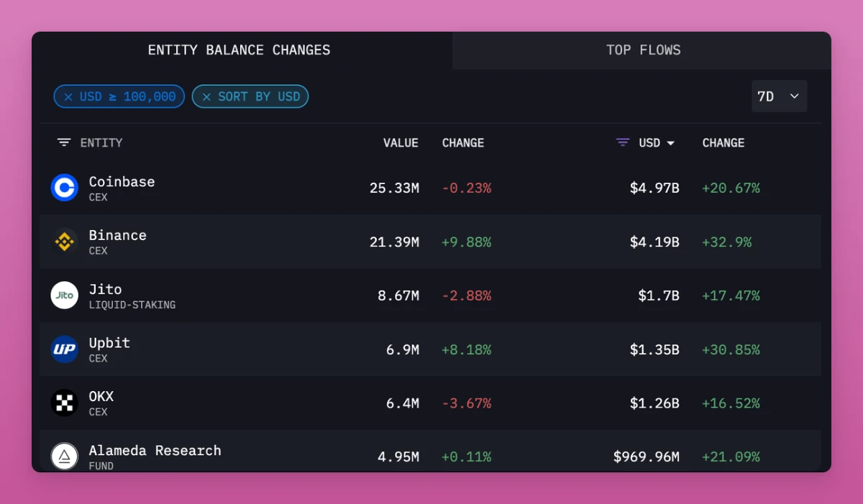The height and width of the screenshot is (504, 863).
Task: Open the 7D time range dropdown
Action: click(779, 96)
